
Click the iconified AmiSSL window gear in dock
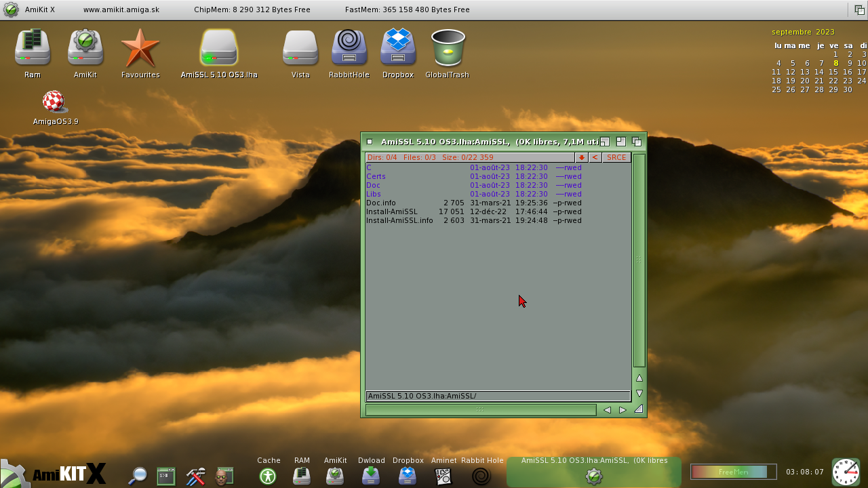[x=594, y=476]
